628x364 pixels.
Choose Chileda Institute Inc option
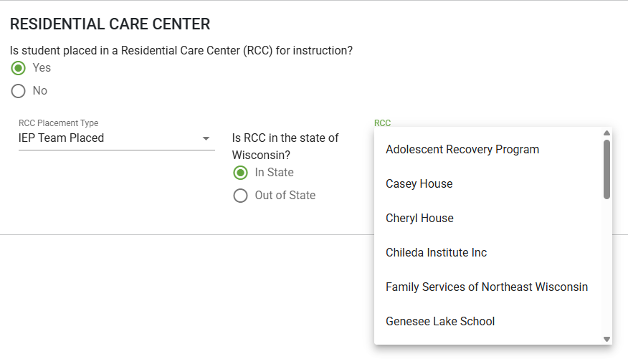click(x=489, y=253)
